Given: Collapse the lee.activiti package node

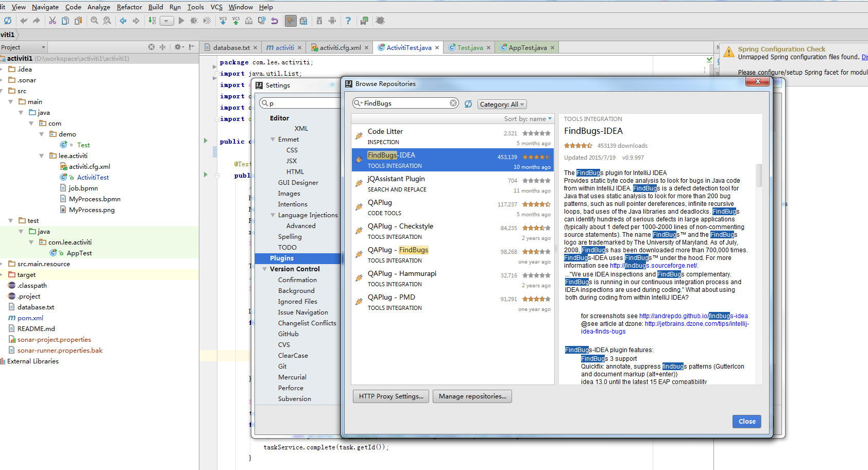Looking at the screenshot, I should point(42,156).
